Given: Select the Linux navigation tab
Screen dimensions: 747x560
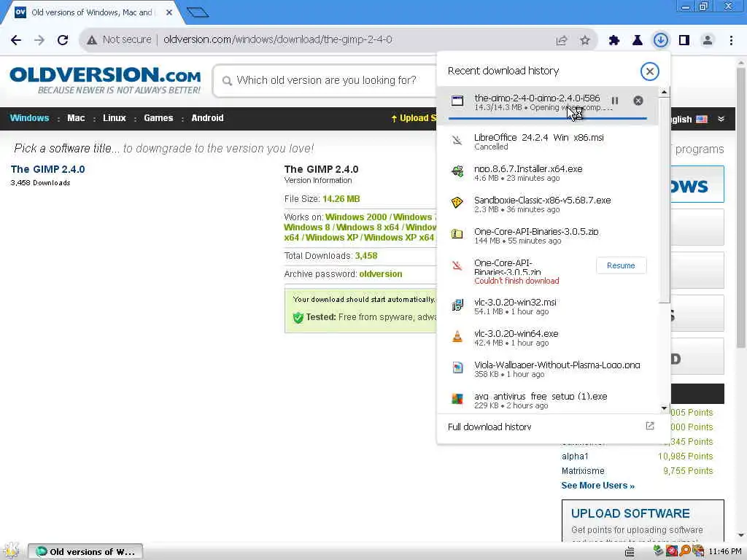Looking at the screenshot, I should coord(115,118).
